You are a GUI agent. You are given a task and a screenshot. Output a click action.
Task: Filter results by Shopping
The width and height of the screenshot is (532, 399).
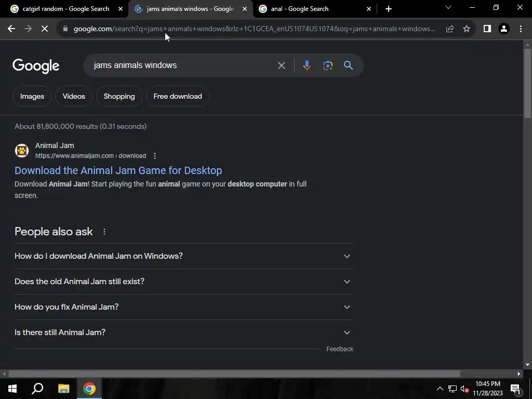tap(119, 96)
